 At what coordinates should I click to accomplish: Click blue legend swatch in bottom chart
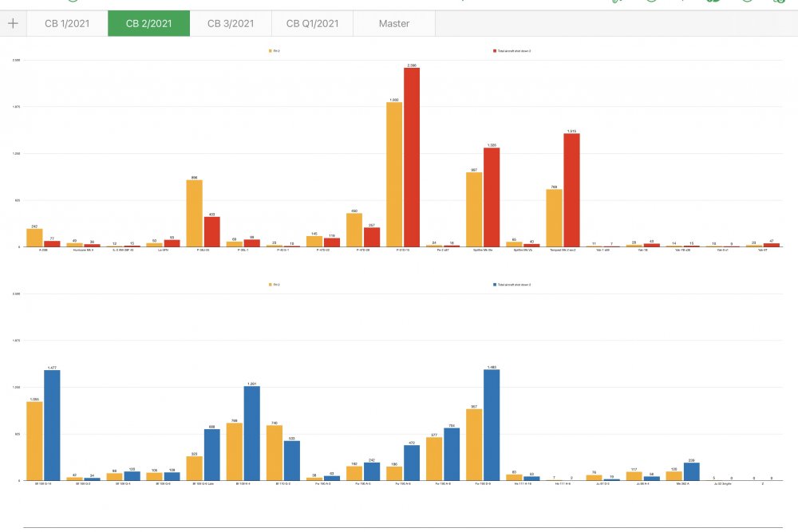pos(496,284)
